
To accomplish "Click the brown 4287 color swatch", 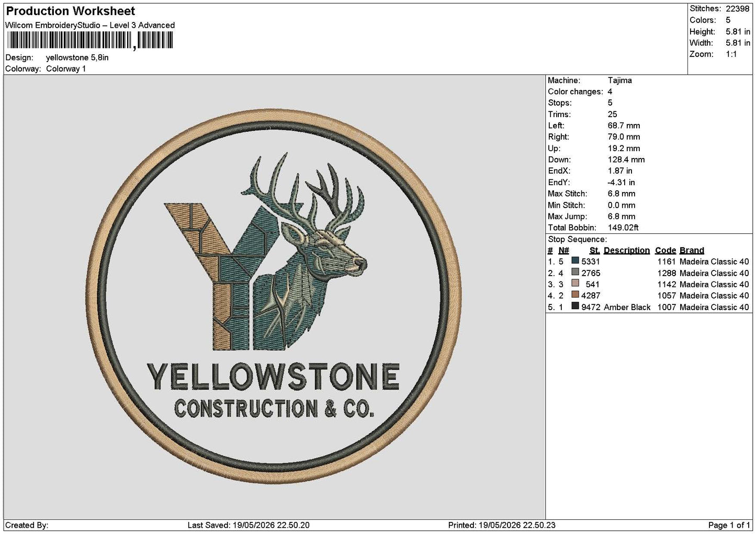I will [576, 295].
